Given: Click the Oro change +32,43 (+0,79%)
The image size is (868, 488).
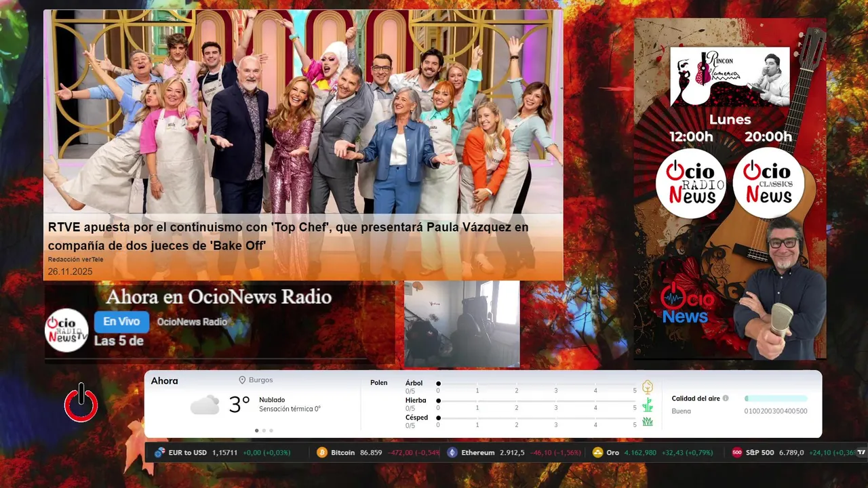Looking at the screenshot, I should 687,452.
